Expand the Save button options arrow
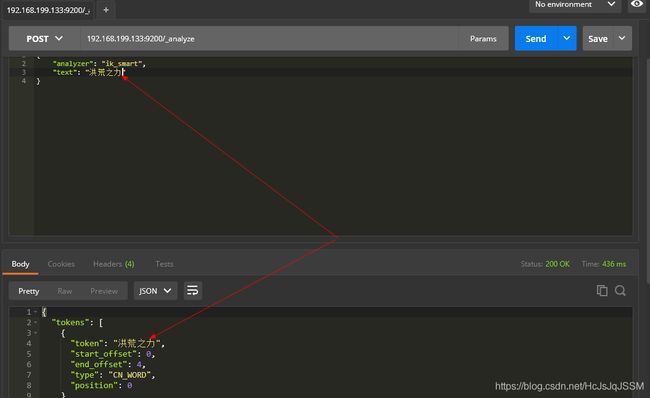The height and width of the screenshot is (398, 650). tap(622, 39)
